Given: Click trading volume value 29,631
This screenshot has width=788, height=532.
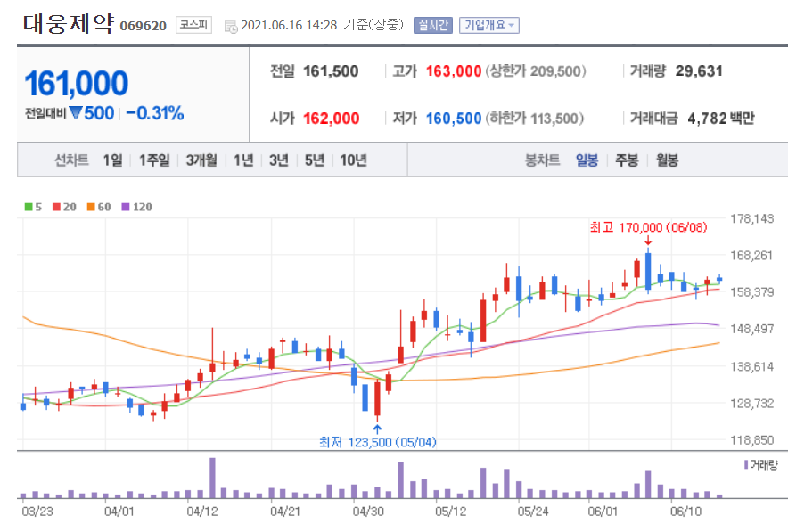Looking at the screenshot, I should [699, 71].
